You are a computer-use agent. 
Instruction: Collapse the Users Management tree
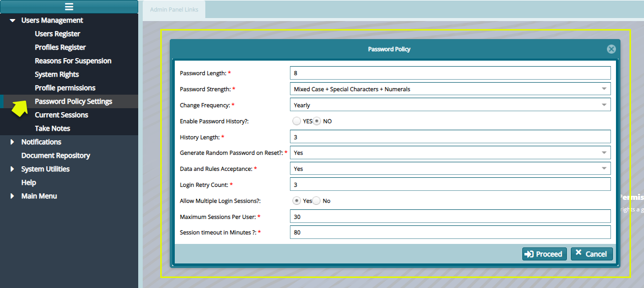point(13,21)
